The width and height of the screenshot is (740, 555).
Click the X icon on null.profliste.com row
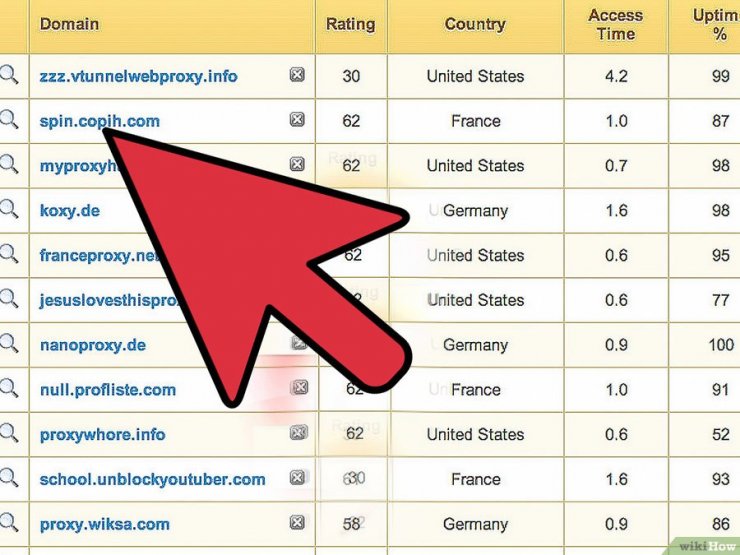click(x=300, y=387)
